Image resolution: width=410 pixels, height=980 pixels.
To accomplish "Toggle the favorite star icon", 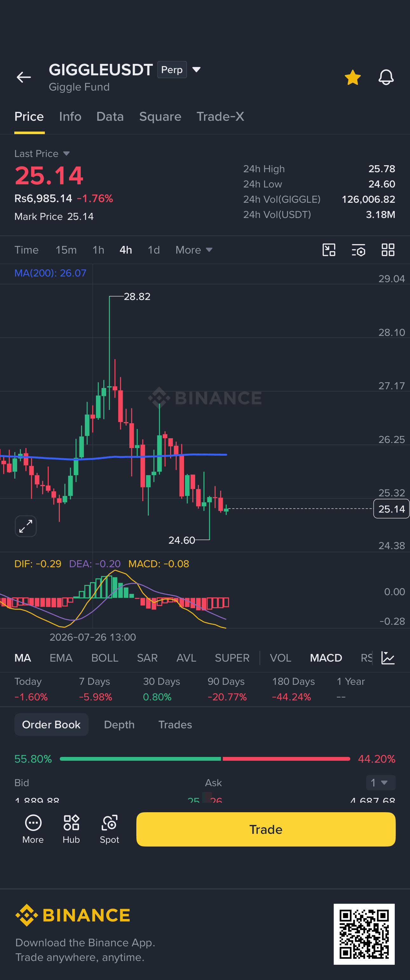I will [x=352, y=77].
